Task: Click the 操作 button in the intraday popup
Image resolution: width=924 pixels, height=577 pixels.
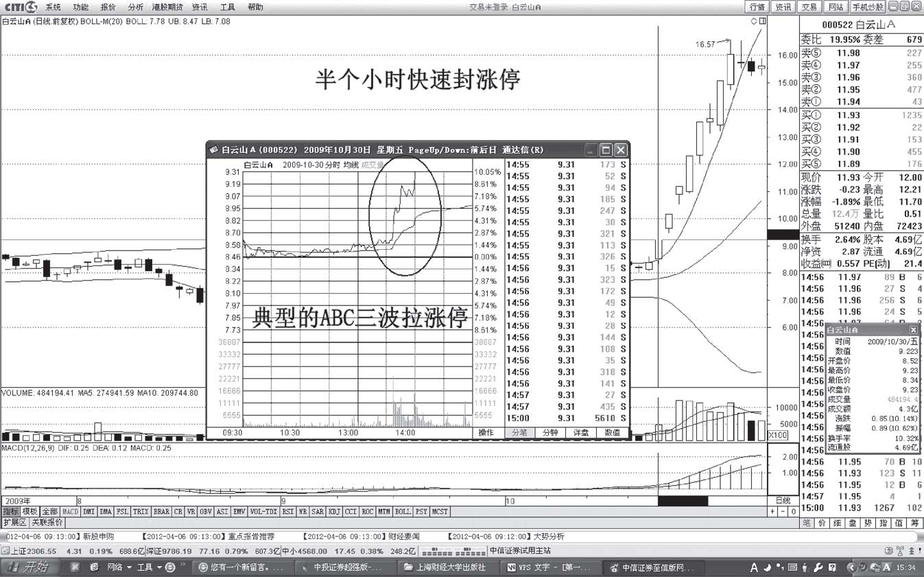Action: (x=486, y=432)
